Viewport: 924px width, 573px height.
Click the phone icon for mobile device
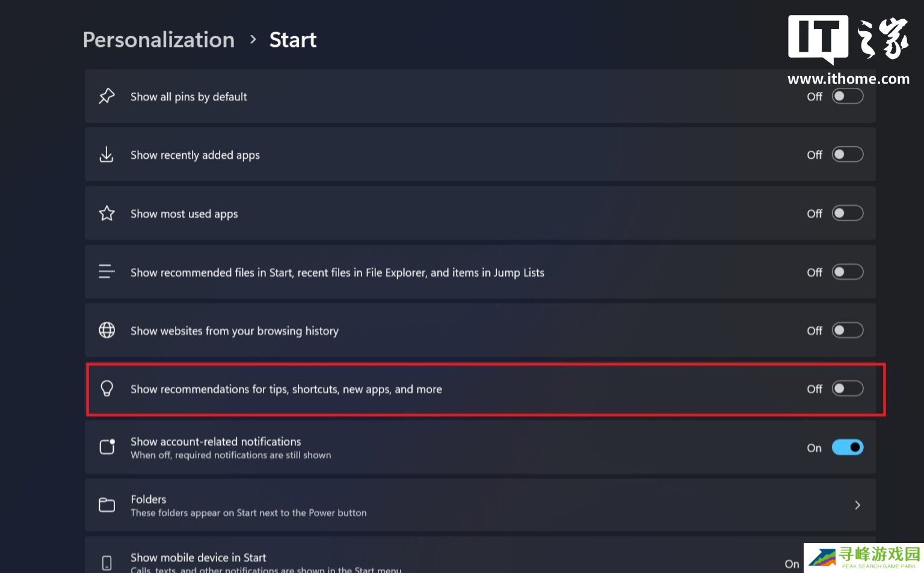click(x=106, y=563)
